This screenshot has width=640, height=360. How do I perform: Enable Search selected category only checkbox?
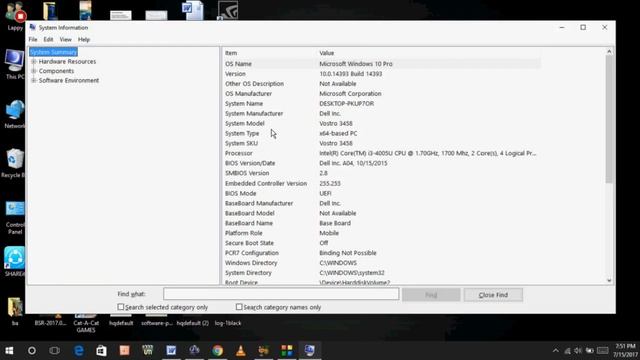coord(120,307)
